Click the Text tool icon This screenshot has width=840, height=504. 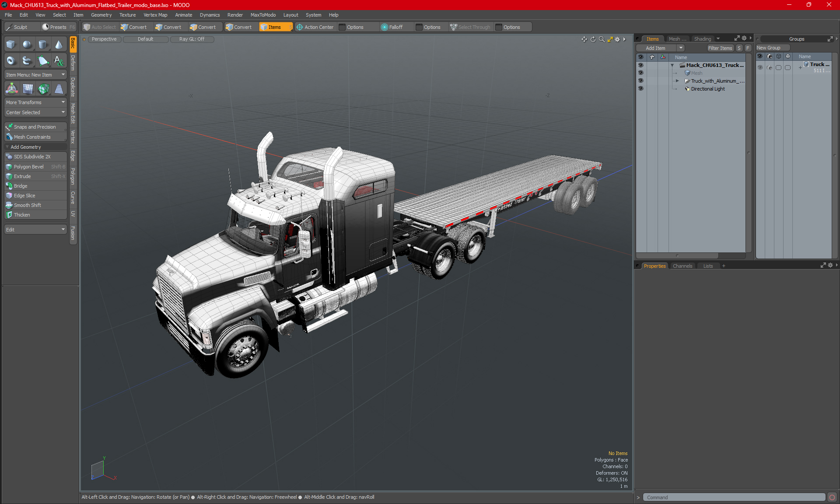pos(59,61)
